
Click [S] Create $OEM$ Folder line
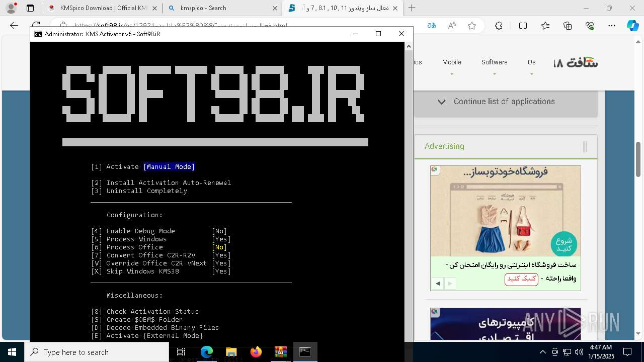[137, 320]
